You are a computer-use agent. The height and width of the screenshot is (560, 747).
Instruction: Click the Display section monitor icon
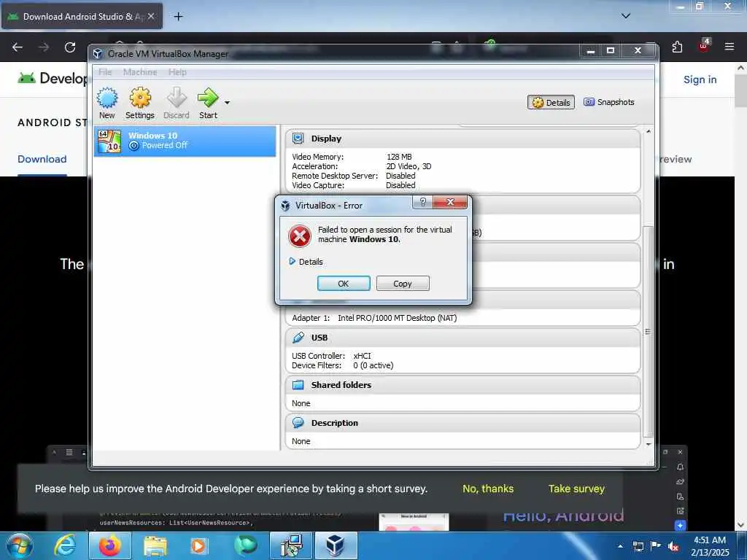coord(298,139)
